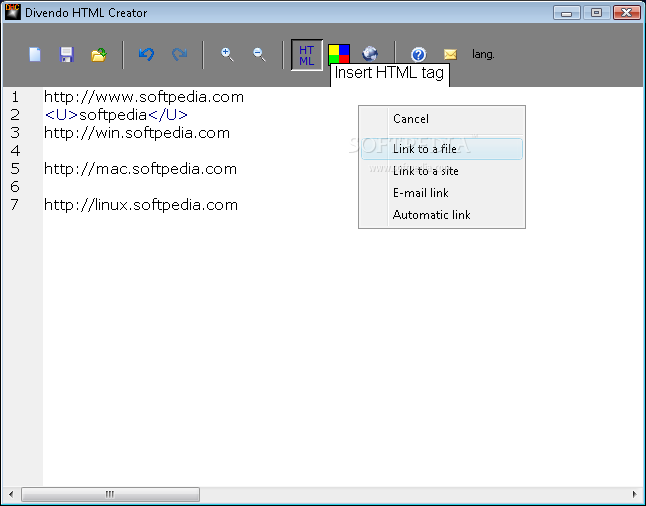Create a new blank document
The width and height of the screenshot is (646, 506).
pyautogui.click(x=35, y=54)
